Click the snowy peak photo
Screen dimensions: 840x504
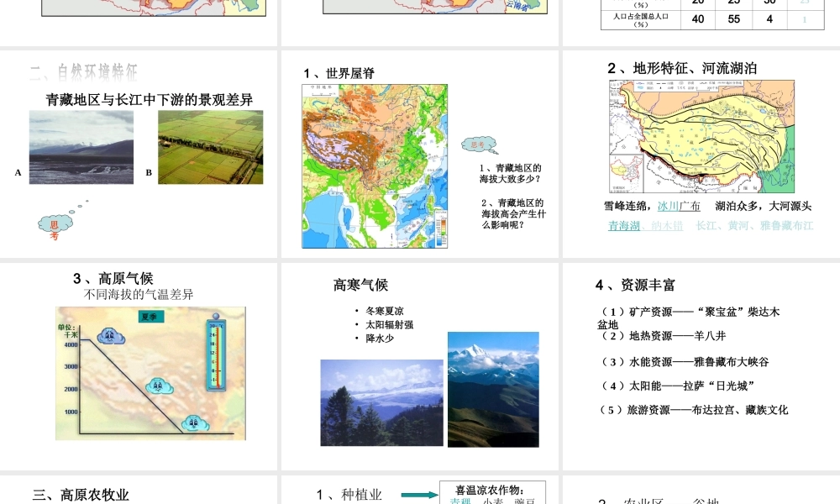[493, 390]
